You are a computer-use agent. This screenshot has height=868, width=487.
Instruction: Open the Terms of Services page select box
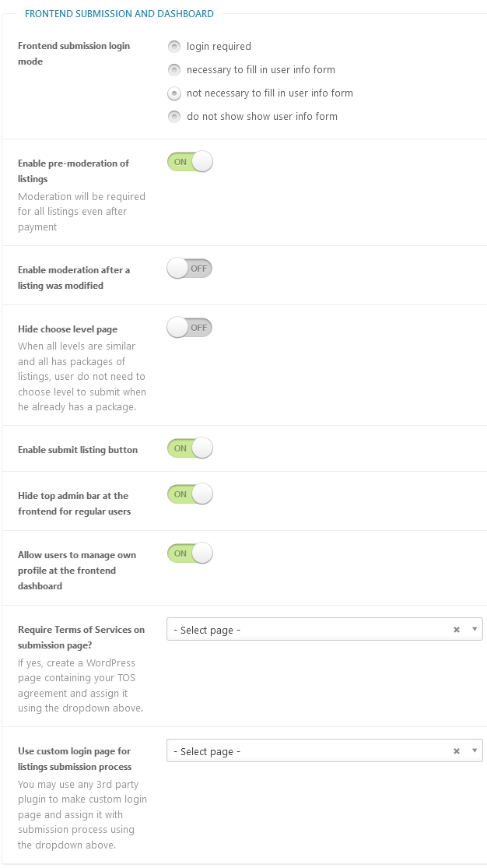pos(324,630)
